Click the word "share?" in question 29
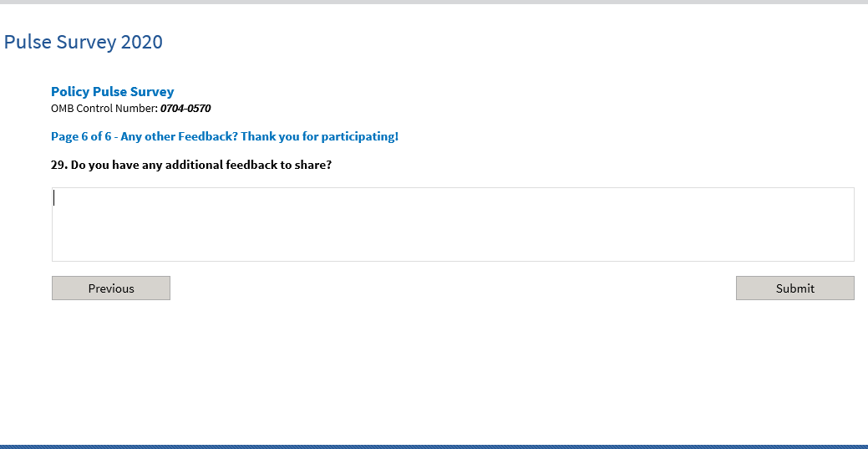 click(312, 165)
